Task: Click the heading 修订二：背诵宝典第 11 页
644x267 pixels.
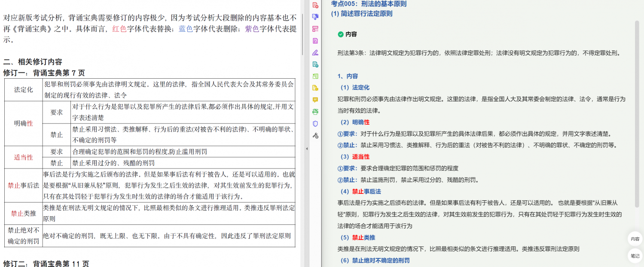Action: 46,264
